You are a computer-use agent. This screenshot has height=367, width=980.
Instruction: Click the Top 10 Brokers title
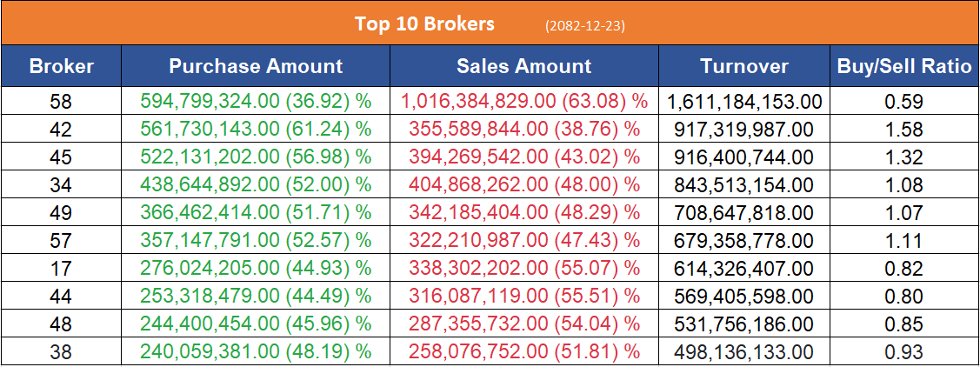point(424,23)
